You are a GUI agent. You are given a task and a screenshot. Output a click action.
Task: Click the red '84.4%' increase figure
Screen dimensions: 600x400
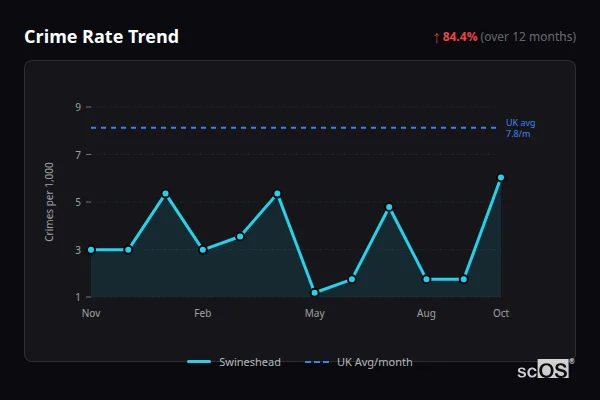coord(460,37)
